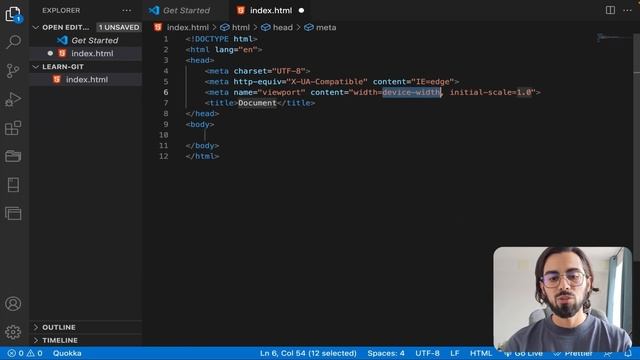The image size is (640, 360).
Task: Open the Source Control view icon
Action: click(13, 71)
